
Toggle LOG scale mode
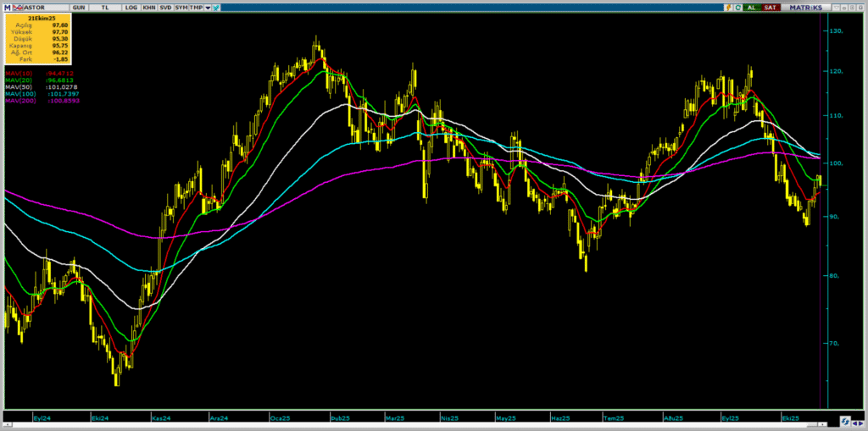tap(131, 7)
